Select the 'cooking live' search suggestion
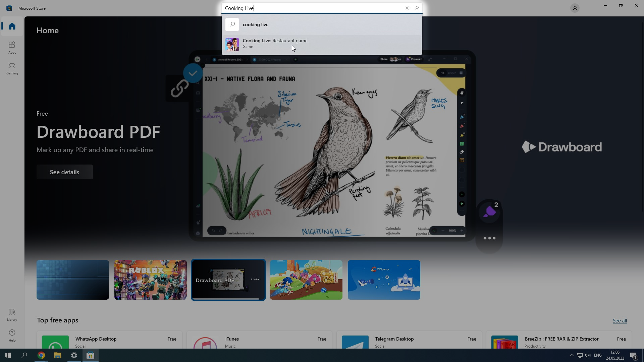Screen dimensions: 644x362 point(322,24)
